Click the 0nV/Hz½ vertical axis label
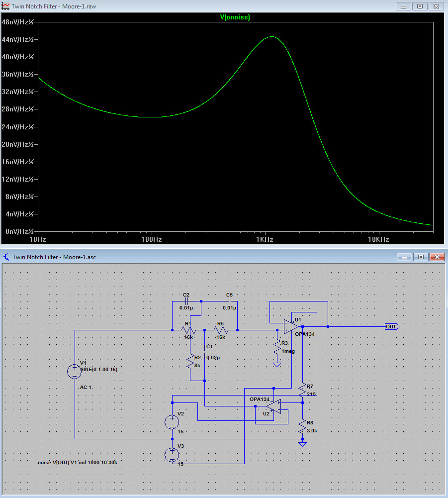Image resolution: width=448 pixels, height=498 pixels. tap(20, 231)
